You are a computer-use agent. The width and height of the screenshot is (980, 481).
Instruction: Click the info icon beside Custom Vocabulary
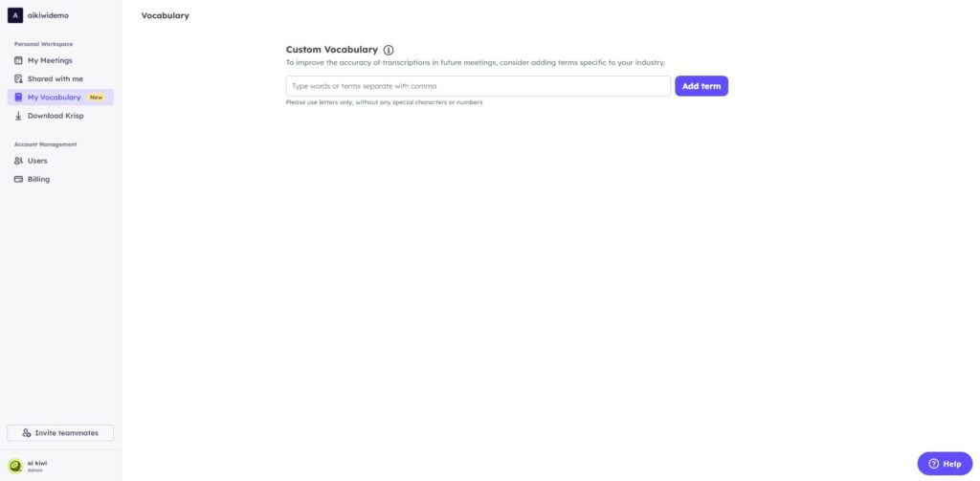[x=389, y=50]
